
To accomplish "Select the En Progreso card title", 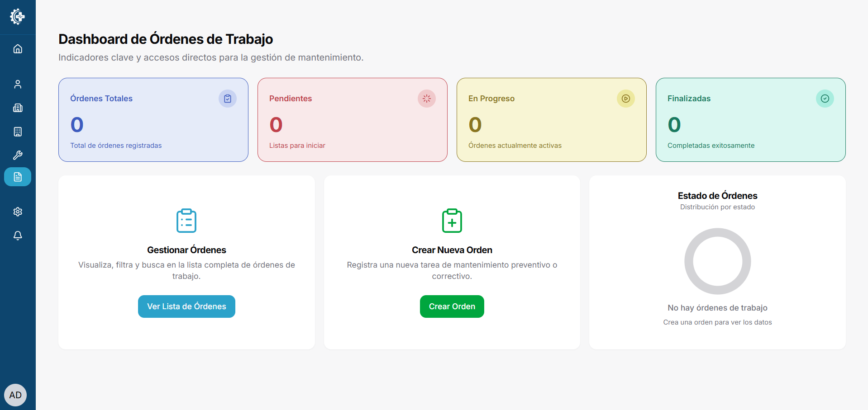I will (491, 99).
